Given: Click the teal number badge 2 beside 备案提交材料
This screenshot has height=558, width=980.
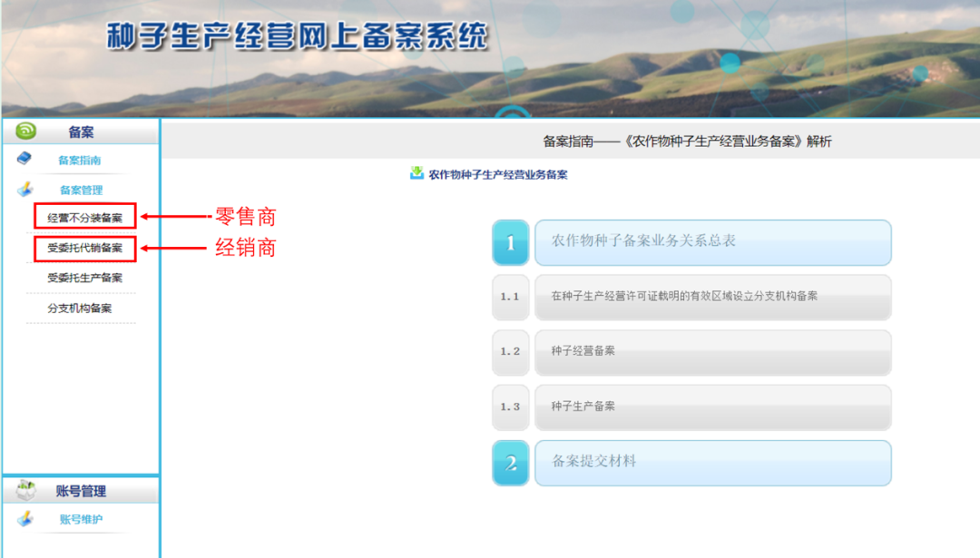Looking at the screenshot, I should tap(511, 463).
